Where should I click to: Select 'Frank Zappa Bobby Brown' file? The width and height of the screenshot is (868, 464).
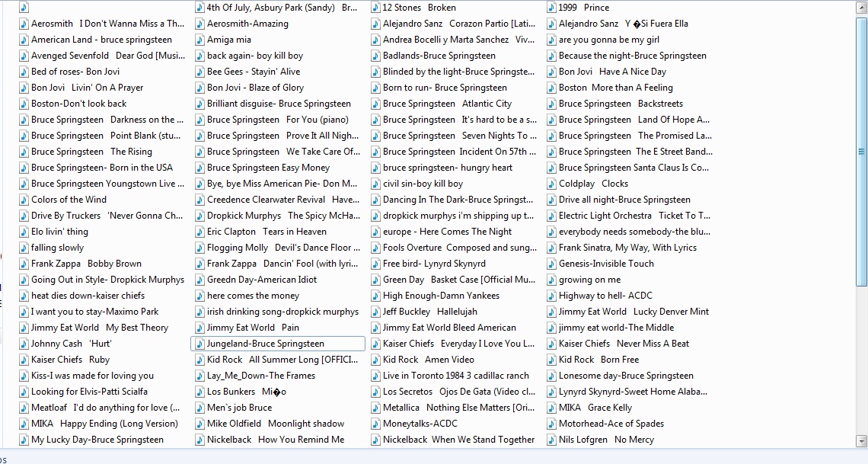click(86, 264)
